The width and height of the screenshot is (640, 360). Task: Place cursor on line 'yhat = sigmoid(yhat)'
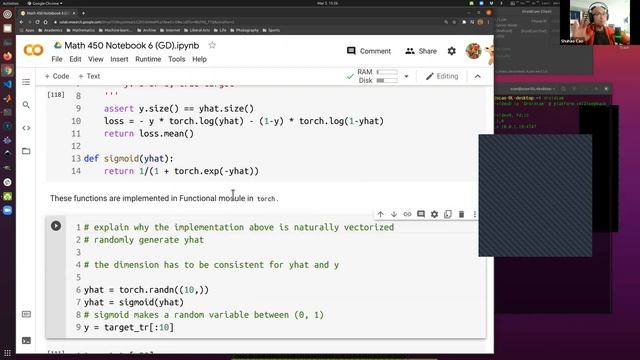pyautogui.click(x=134, y=302)
